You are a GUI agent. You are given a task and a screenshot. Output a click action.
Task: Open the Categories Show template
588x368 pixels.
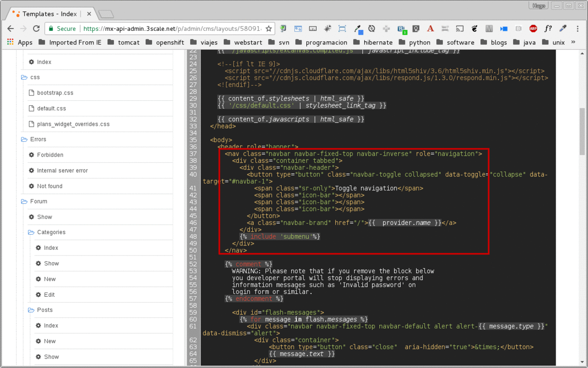(51, 264)
